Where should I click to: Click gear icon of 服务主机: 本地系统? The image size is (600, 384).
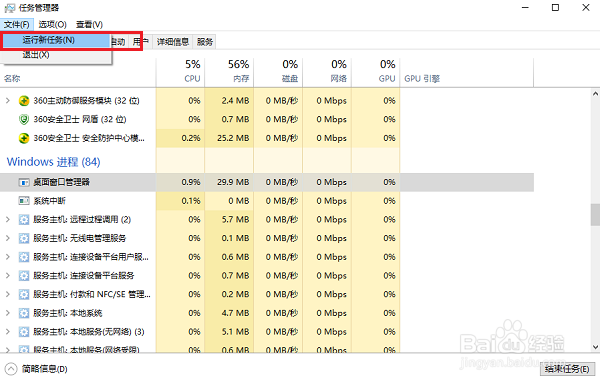tap(24, 313)
